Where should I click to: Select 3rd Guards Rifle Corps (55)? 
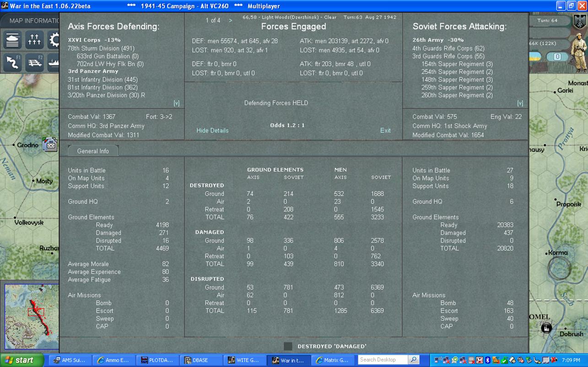coord(448,56)
